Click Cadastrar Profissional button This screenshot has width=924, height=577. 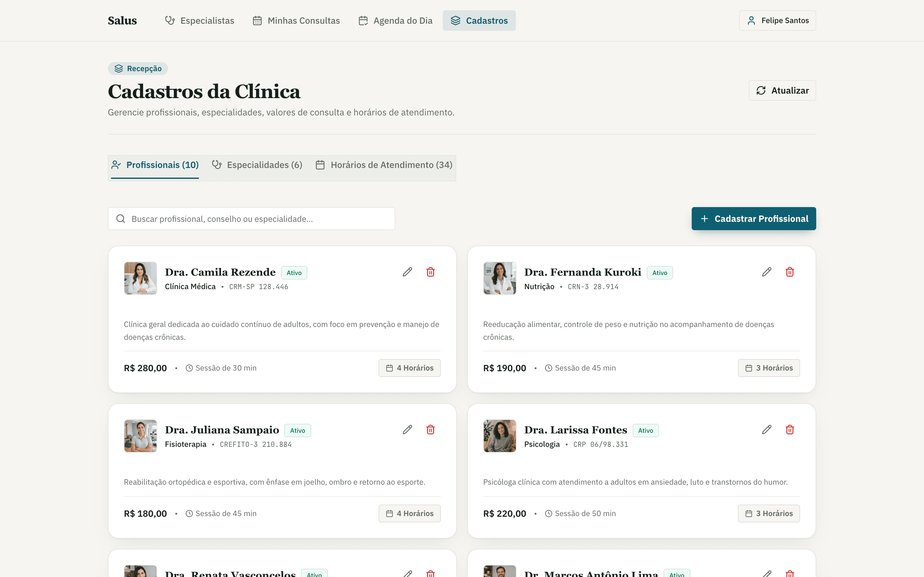pyautogui.click(x=754, y=219)
